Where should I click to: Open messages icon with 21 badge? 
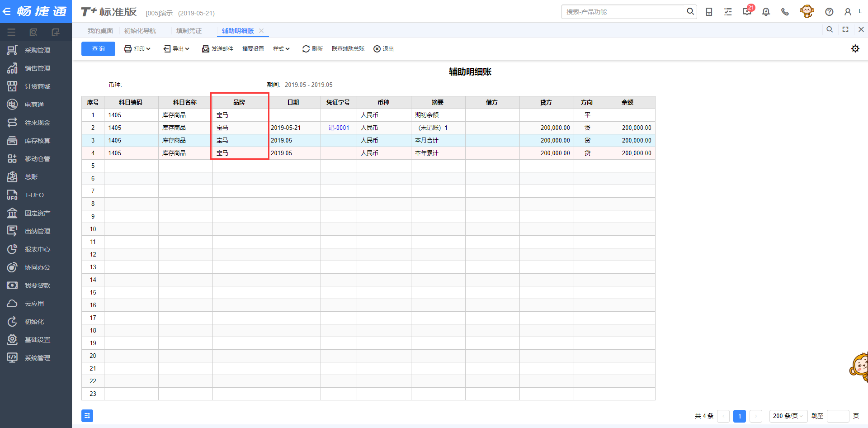point(747,11)
